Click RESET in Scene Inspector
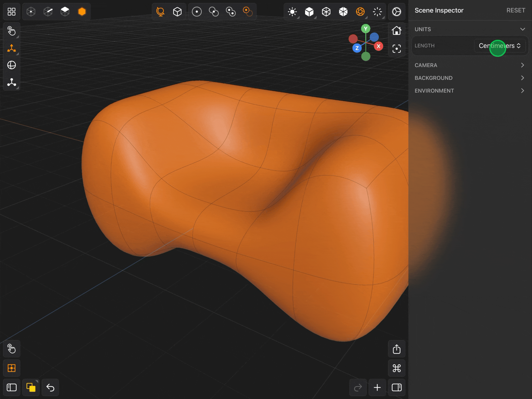 tap(516, 10)
